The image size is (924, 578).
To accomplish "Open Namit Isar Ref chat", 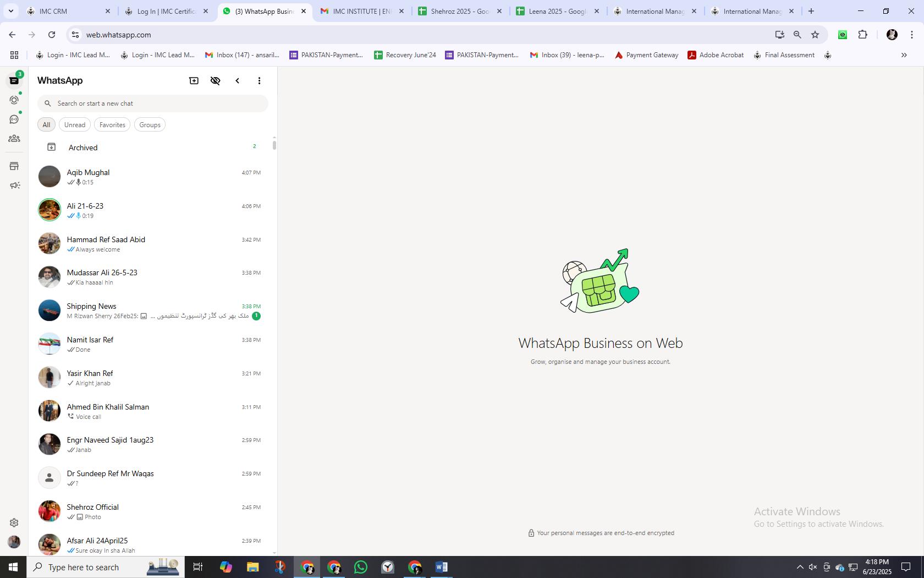I will (150, 344).
